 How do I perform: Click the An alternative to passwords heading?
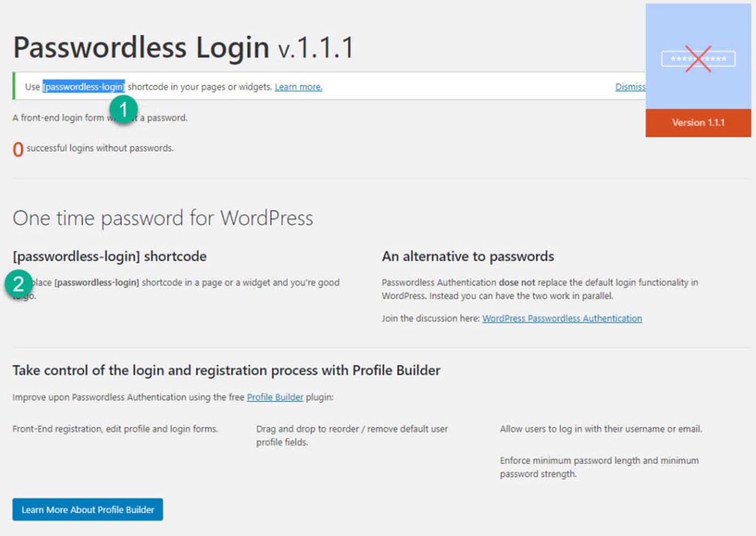tap(468, 256)
